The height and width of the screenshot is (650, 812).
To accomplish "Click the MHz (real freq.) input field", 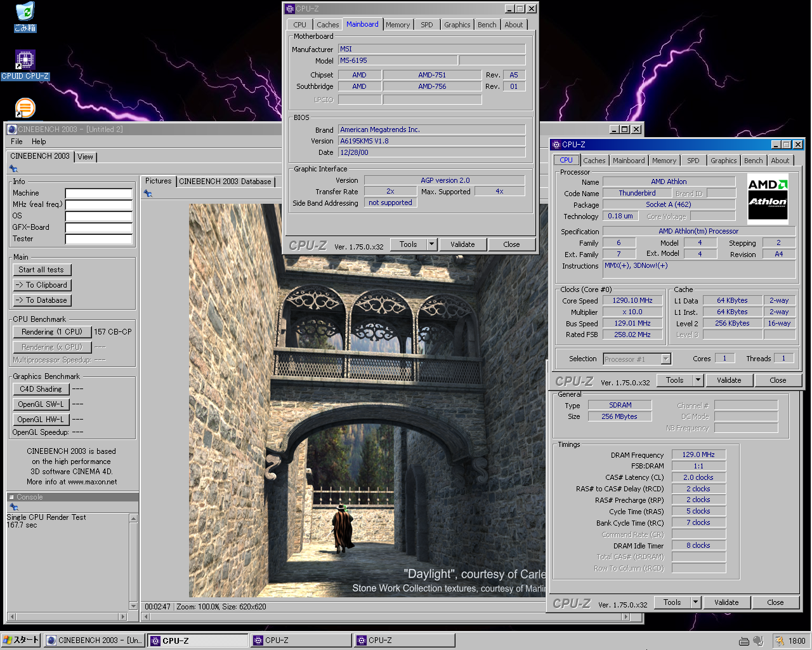I will tap(99, 205).
